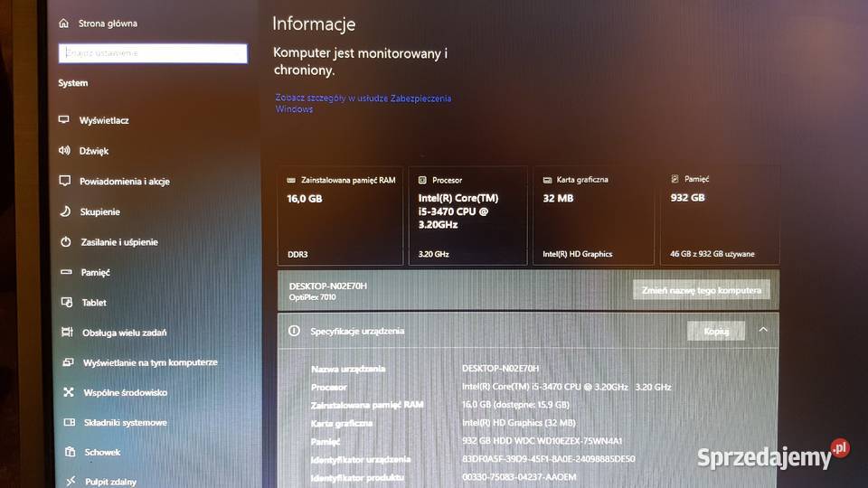Viewport: 868px width, 488px height.
Task: Click the Karta graficzna 32 MB card
Action: [x=593, y=215]
